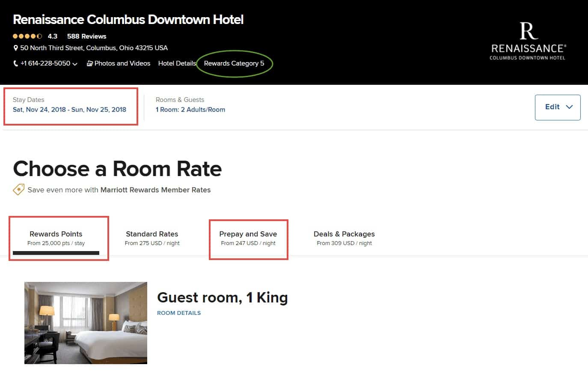Click the Edit button chevron arrow
Viewport: 588px width, 374px height.
click(x=569, y=107)
